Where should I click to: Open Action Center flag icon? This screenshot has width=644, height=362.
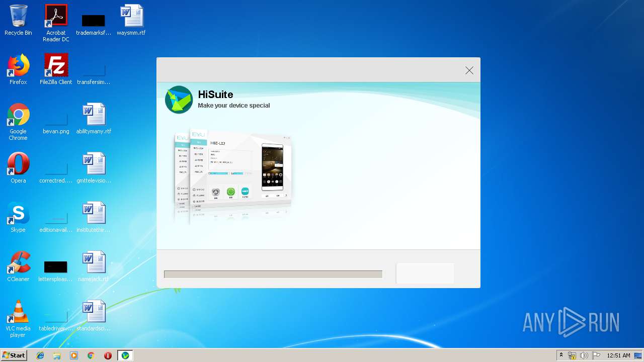pos(596,355)
